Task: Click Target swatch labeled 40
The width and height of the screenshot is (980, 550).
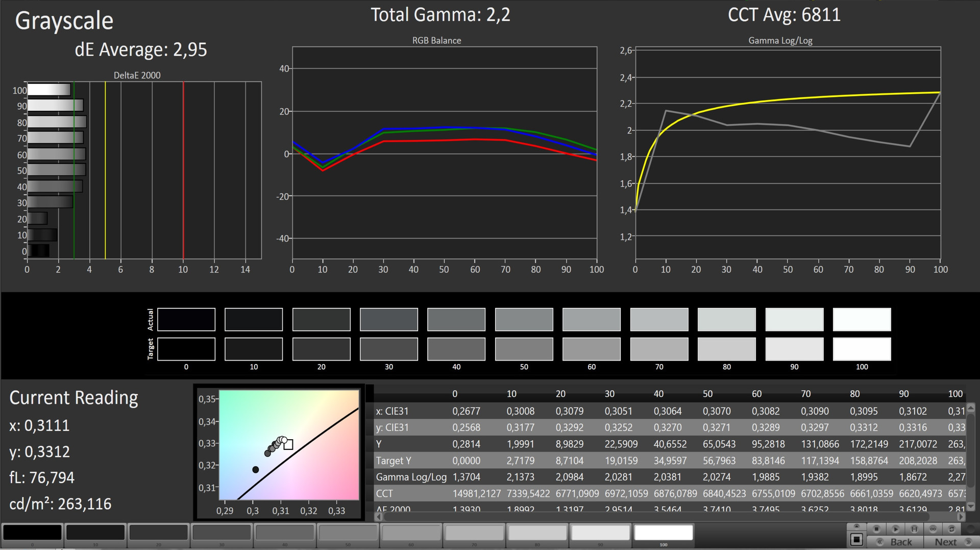Action: click(x=456, y=349)
